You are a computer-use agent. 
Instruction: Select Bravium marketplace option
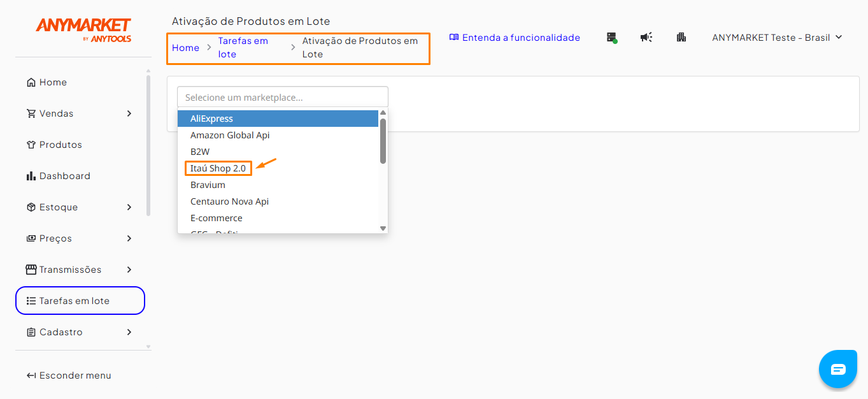coord(278,185)
